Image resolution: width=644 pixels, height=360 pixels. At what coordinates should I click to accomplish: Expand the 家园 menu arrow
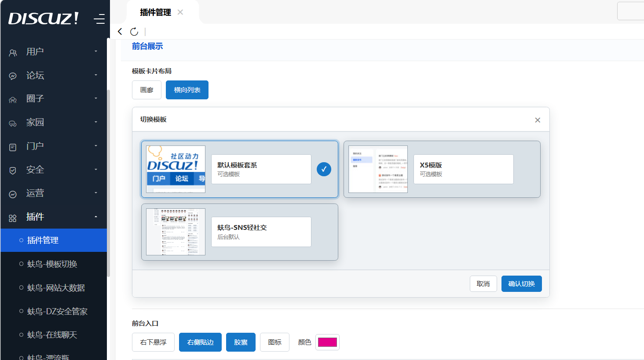click(96, 122)
